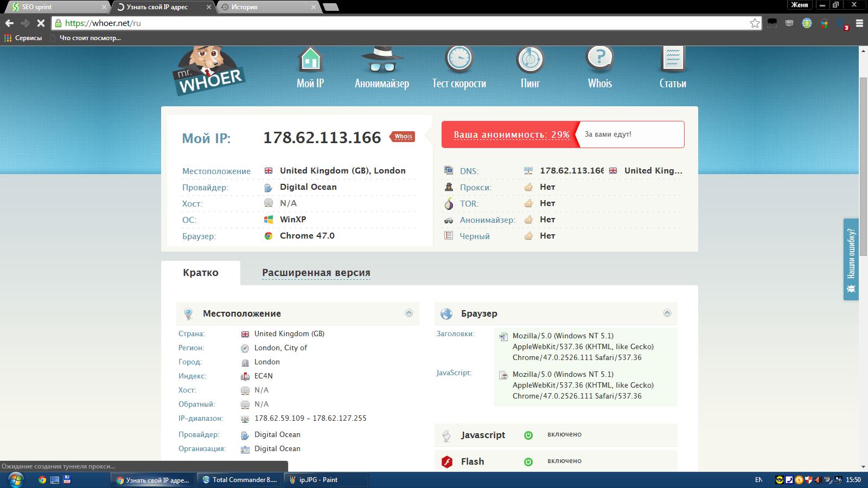Switch to Total Commander in the taskbar
Screen dimensions: 868x488
point(240,480)
